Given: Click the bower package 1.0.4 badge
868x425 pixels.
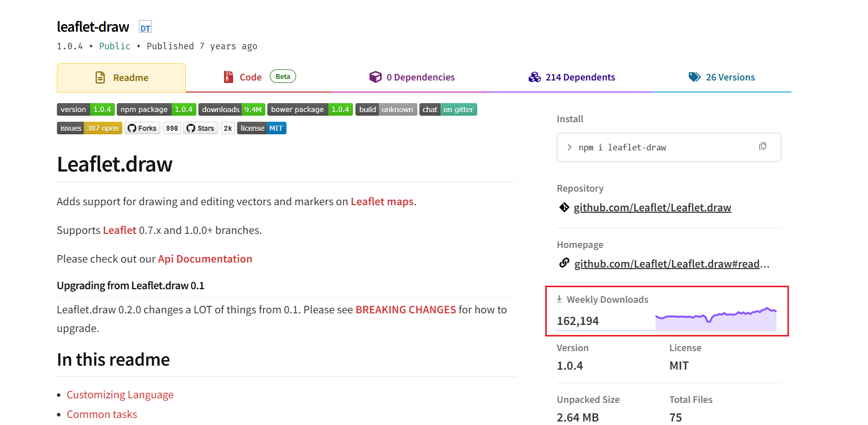Looking at the screenshot, I should pos(310,110).
